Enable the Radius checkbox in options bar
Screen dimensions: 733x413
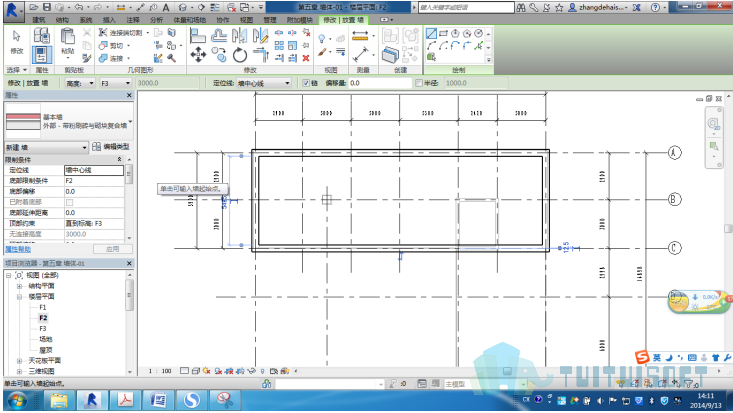coord(419,83)
